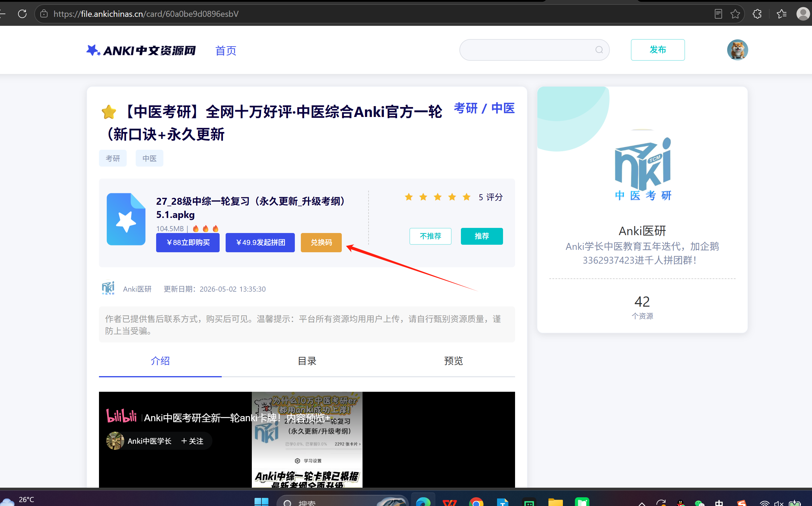This screenshot has height=506, width=812.
Task: Switch to the 介绍 tab
Action: point(160,361)
